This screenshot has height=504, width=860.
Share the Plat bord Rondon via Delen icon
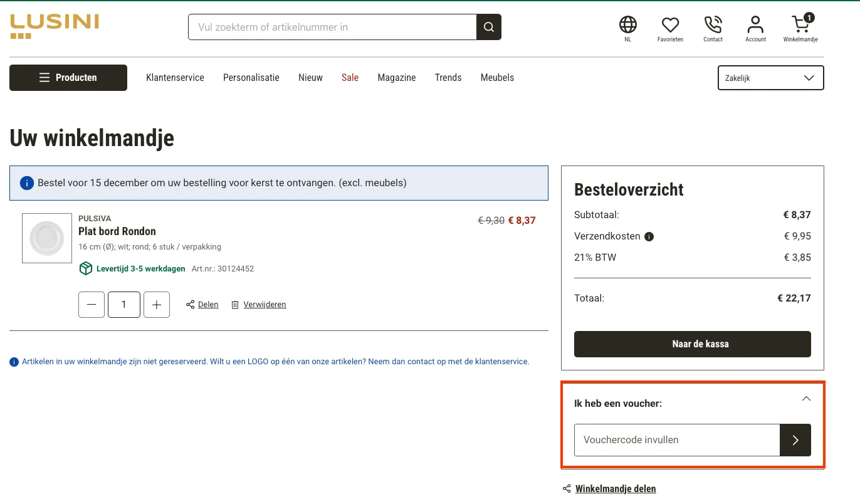(x=190, y=304)
